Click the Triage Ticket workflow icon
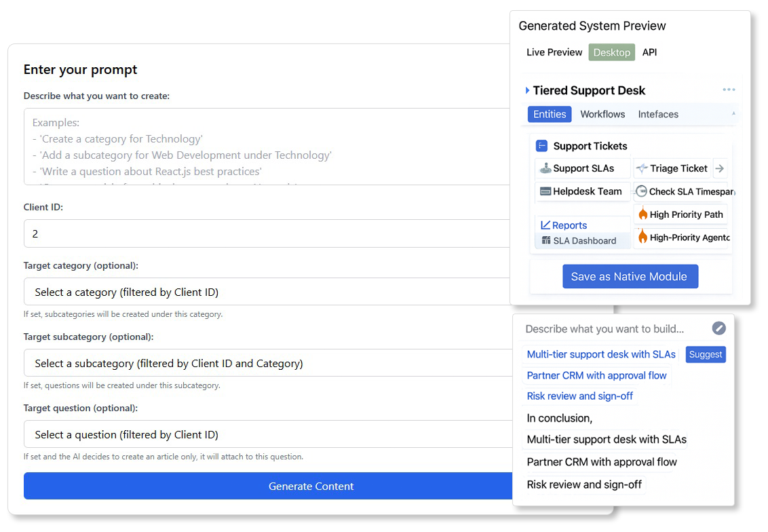 [641, 168]
